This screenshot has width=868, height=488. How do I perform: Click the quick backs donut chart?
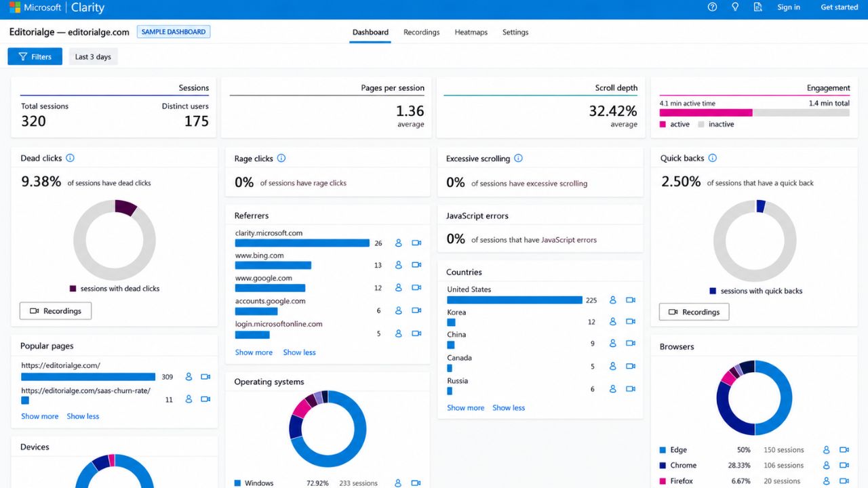click(x=755, y=241)
